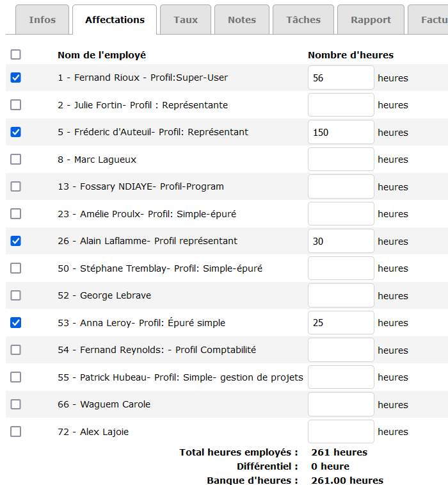Tick the checkbox for Waguem Carole
The image size is (448, 485).
(16, 404)
